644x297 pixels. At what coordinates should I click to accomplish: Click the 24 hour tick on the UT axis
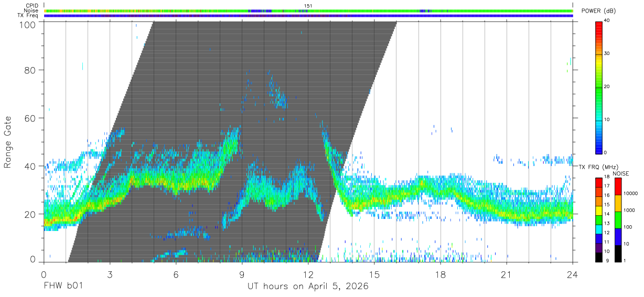573,274
